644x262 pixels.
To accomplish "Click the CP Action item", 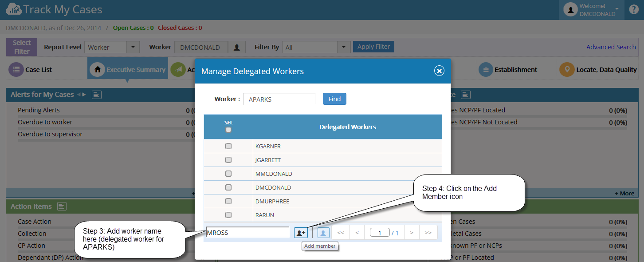I will click(31, 246).
